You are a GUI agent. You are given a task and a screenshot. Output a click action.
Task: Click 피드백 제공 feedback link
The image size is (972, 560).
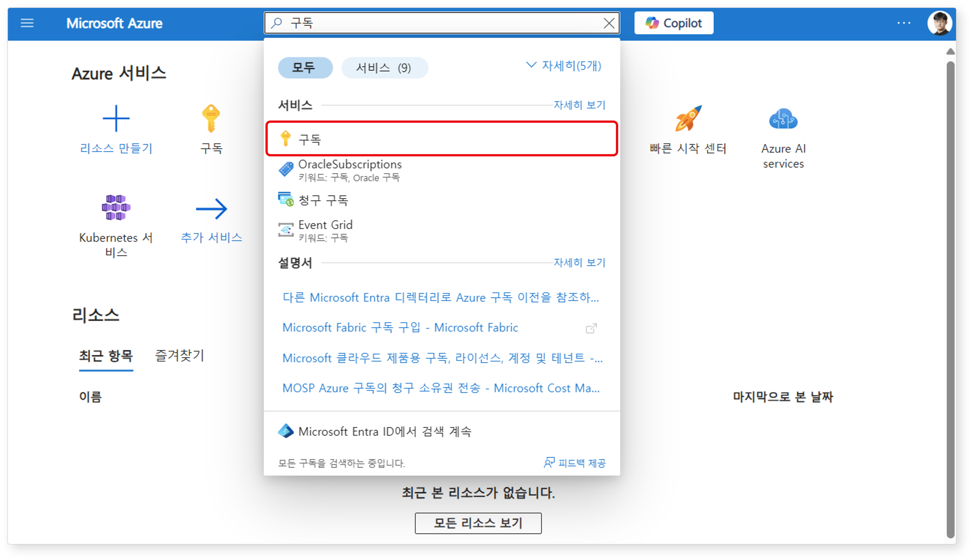[x=574, y=463]
